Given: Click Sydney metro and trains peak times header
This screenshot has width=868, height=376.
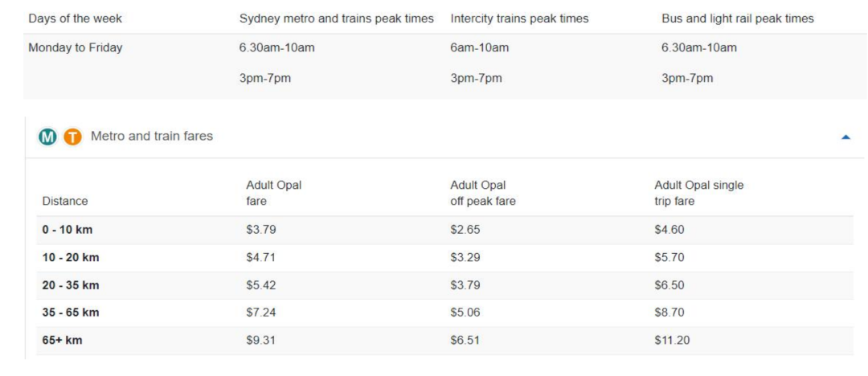Looking at the screenshot, I should pyautogui.click(x=336, y=18).
